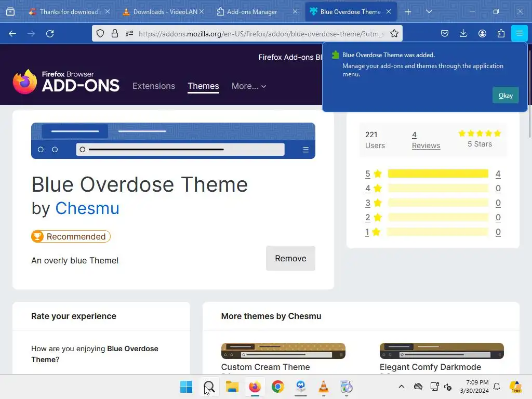Viewport: 532px width, 399px height.
Task: Click the cloud sync tray icon
Action: pyautogui.click(x=418, y=387)
